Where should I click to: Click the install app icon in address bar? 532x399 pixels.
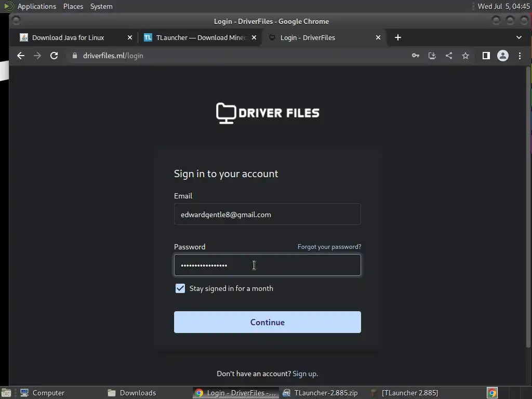click(432, 56)
